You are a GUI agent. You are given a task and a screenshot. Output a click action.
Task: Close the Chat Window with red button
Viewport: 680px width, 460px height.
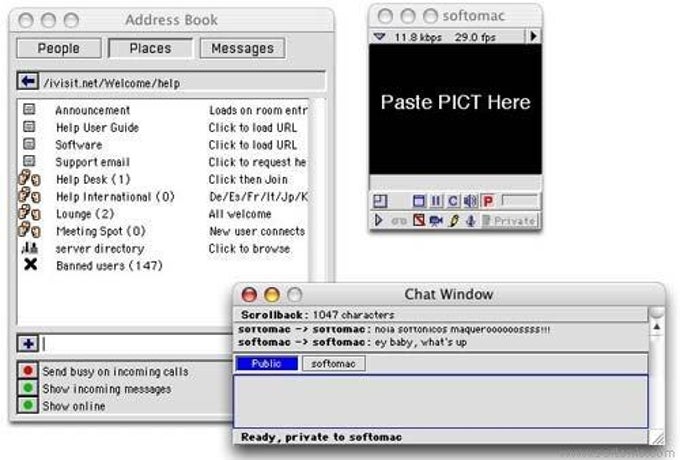(249, 294)
